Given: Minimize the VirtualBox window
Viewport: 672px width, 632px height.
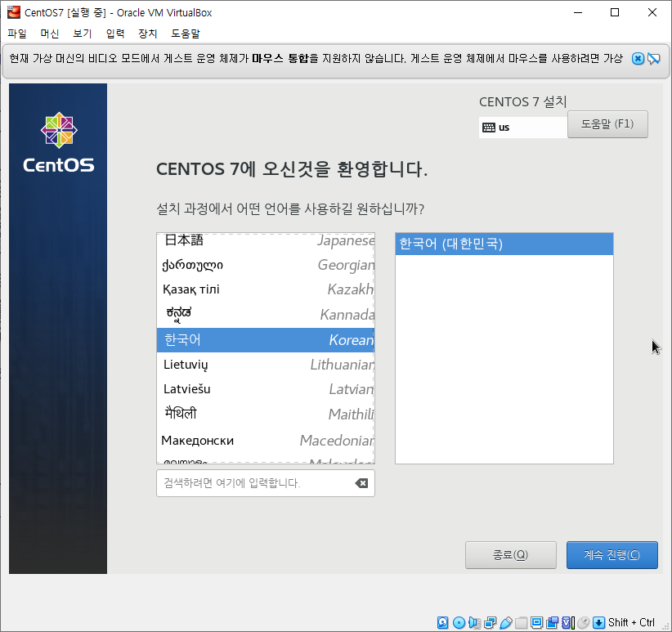Looking at the screenshot, I should (x=578, y=12).
